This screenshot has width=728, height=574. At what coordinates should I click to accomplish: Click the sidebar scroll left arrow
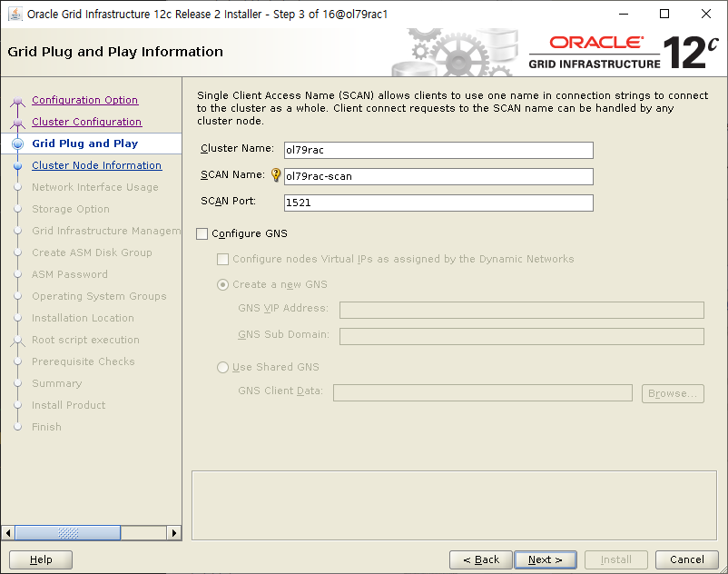click(x=8, y=532)
